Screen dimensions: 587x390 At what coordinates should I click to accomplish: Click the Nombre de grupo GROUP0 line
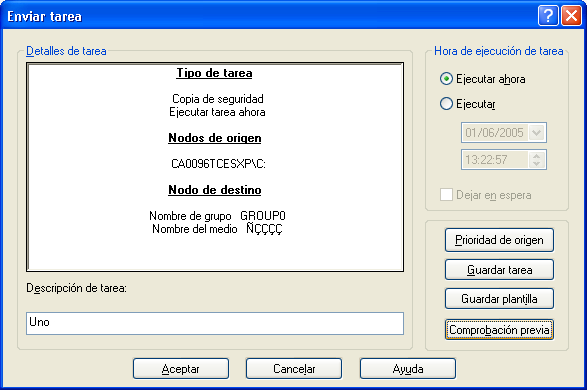click(x=217, y=216)
